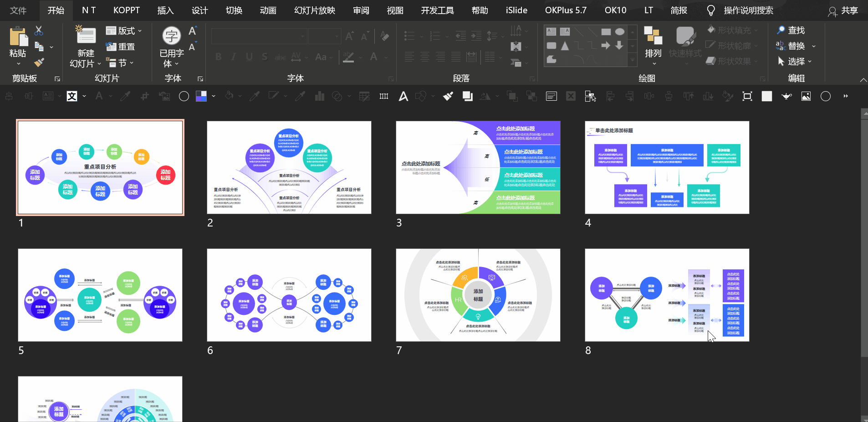Viewport: 868px width, 422px height.
Task: Toggle Italic formatting
Action: tap(234, 57)
